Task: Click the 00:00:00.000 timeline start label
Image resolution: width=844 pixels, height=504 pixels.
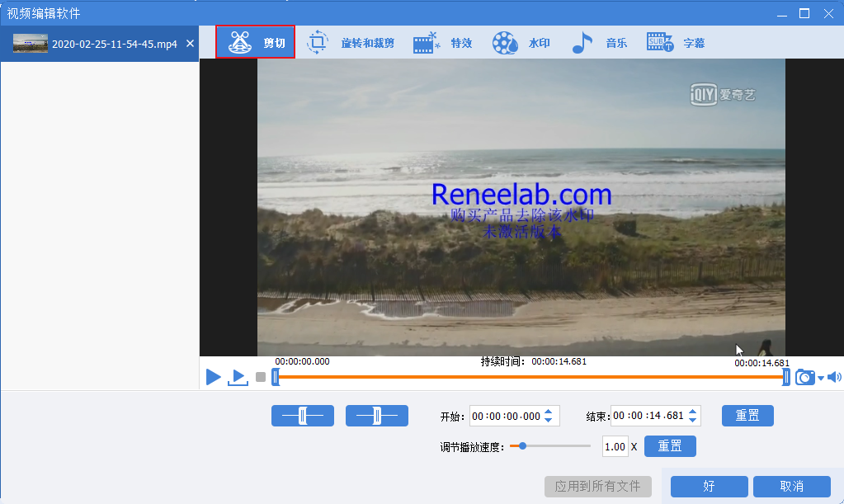Action: [x=303, y=361]
